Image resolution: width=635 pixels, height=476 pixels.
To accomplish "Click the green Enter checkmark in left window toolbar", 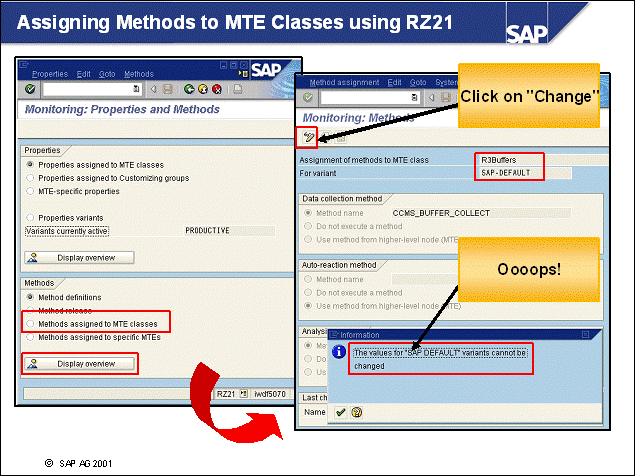I will 29,89.
